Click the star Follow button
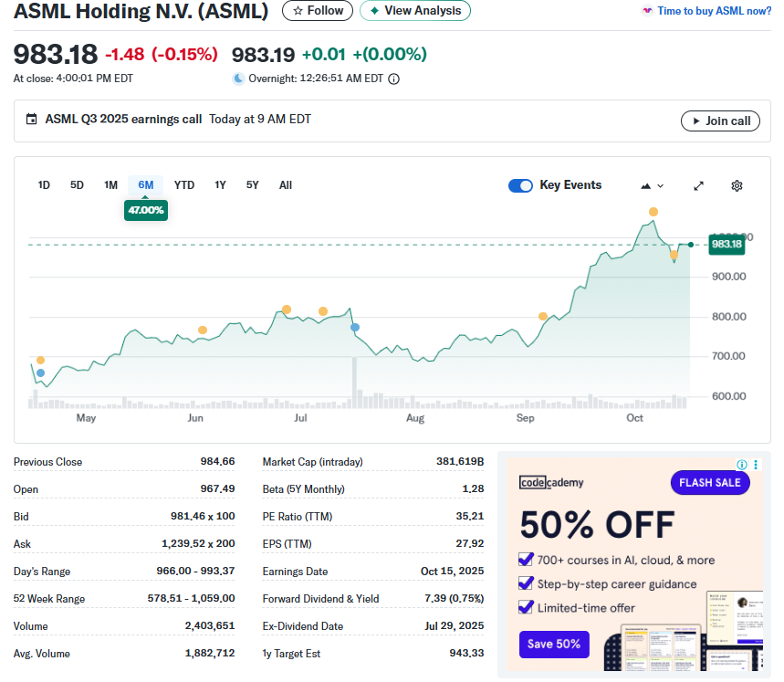The height and width of the screenshot is (682, 784). click(x=318, y=11)
